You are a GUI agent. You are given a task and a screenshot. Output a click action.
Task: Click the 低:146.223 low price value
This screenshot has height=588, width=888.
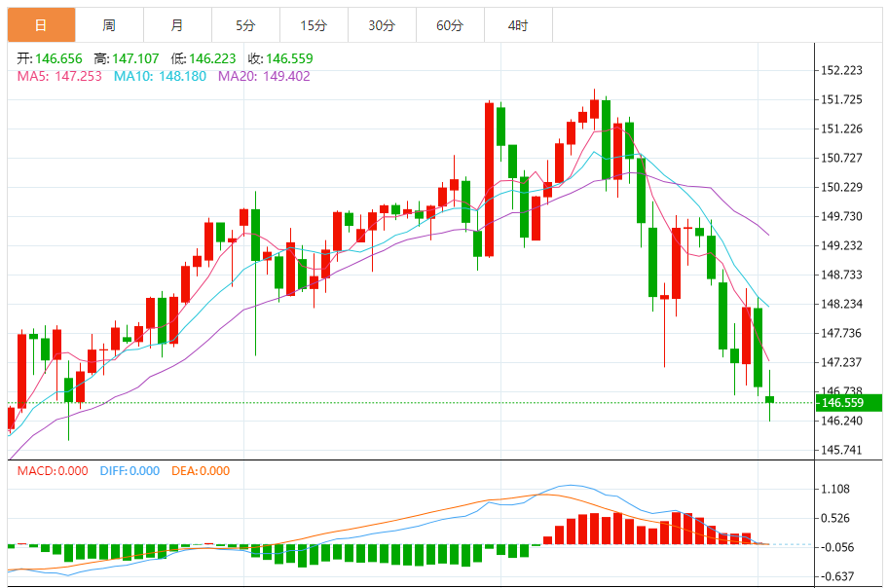tap(203, 58)
